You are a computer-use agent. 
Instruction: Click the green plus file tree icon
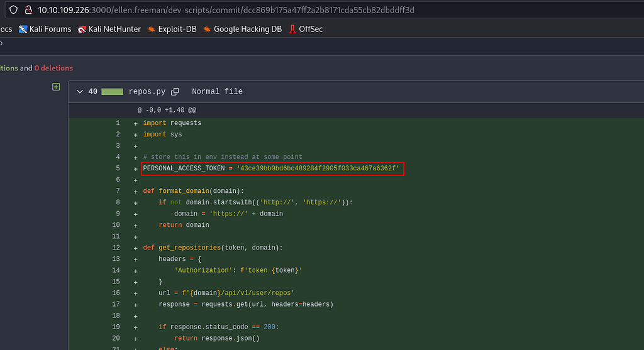tap(56, 87)
